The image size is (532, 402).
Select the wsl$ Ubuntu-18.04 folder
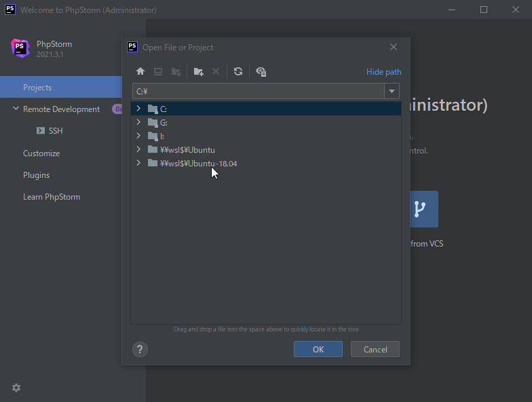click(x=198, y=164)
